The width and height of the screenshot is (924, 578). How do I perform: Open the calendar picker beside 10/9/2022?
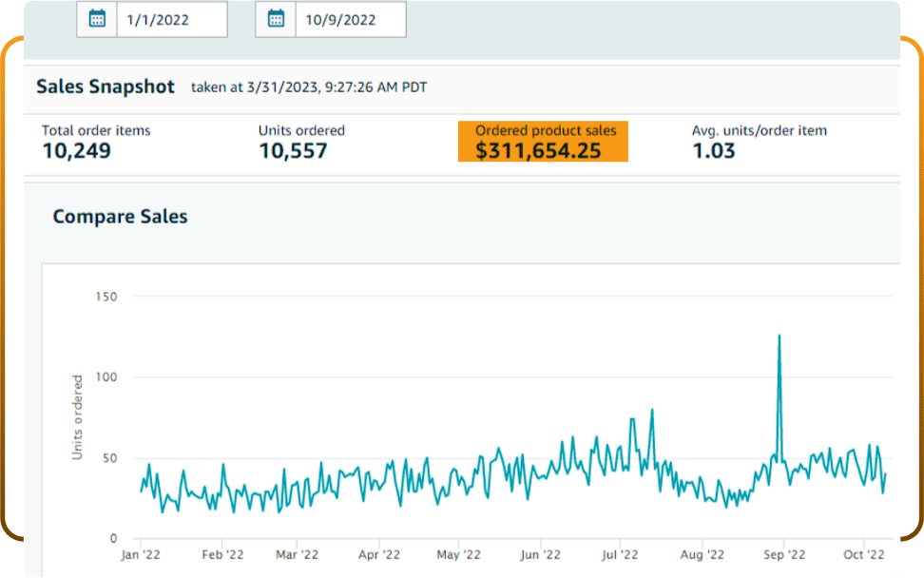(x=276, y=19)
